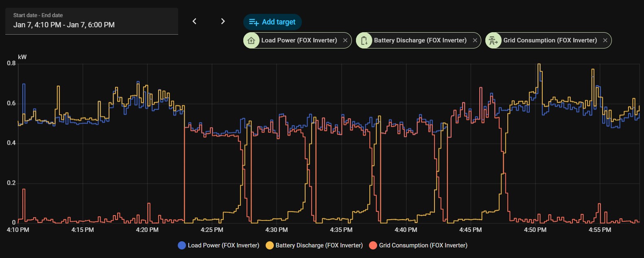Click the Battery Discharge chip icon
The width and height of the screenshot is (644, 258).
click(x=364, y=40)
